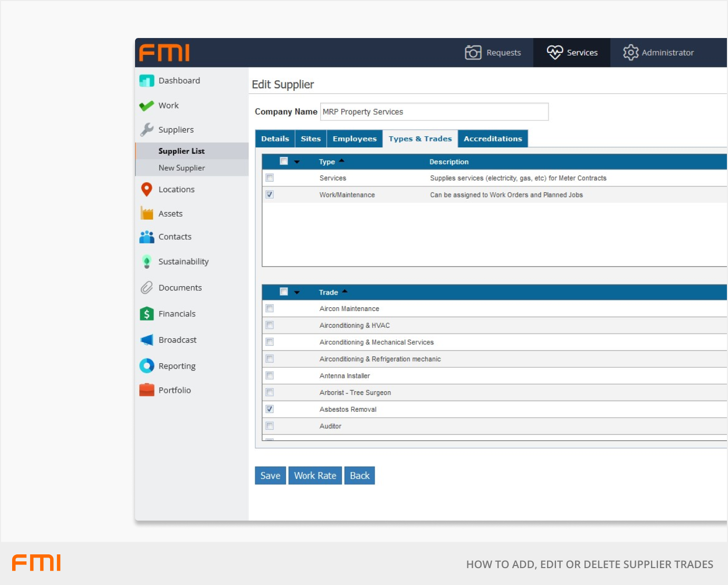Open Work via the green checkmark icon
The width and height of the screenshot is (728, 585).
pyautogui.click(x=147, y=106)
